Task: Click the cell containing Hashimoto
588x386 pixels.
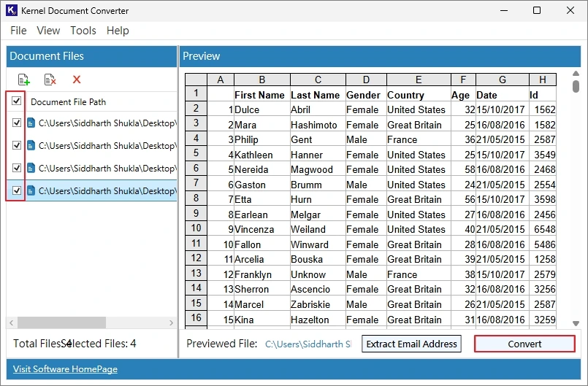Action: pyautogui.click(x=318, y=125)
